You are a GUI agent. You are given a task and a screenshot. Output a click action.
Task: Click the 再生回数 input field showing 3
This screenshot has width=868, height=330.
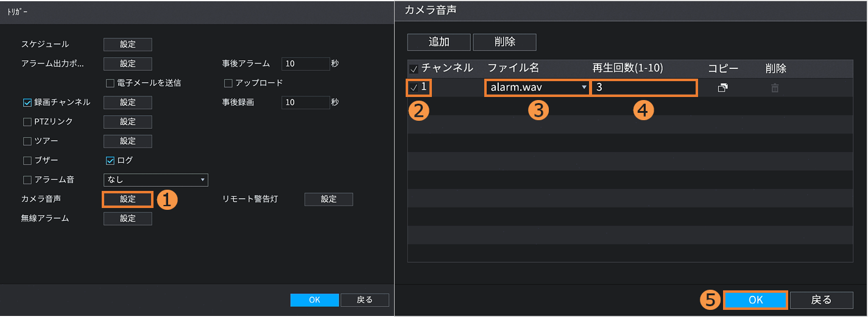click(644, 88)
